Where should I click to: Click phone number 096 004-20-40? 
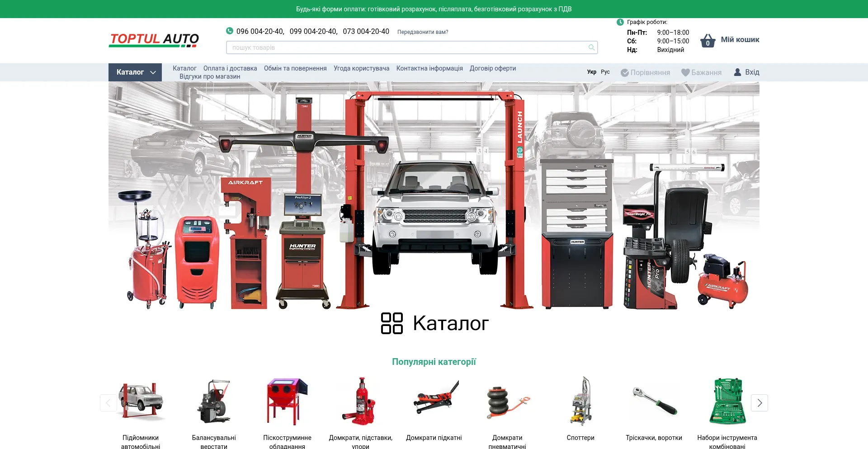260,31
